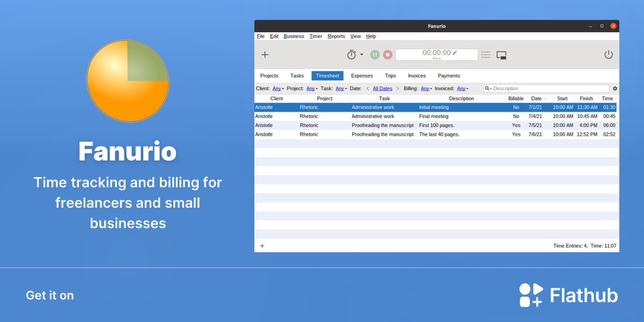The width and height of the screenshot is (644, 322).
Task: Select the Timesheet tab
Action: pos(327,76)
